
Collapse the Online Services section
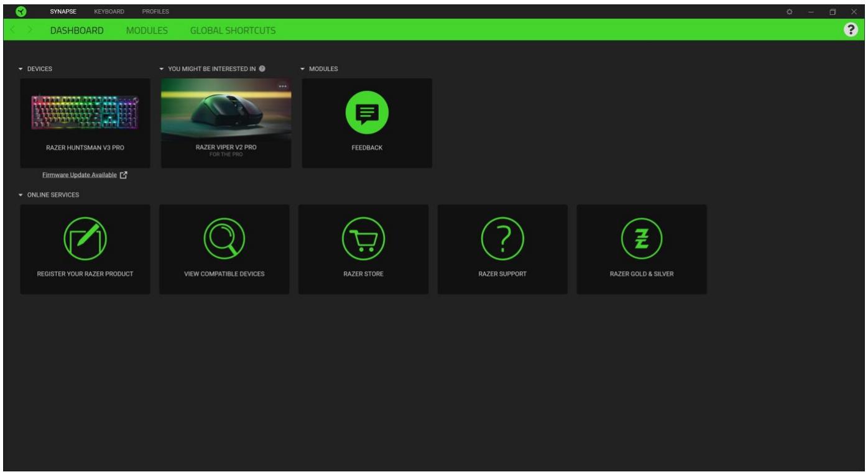21,195
